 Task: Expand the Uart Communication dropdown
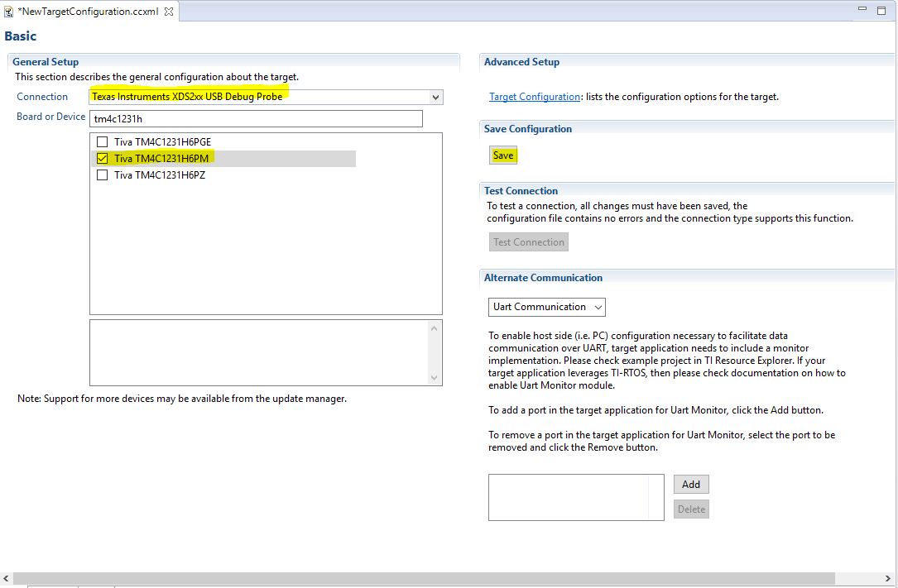[547, 307]
